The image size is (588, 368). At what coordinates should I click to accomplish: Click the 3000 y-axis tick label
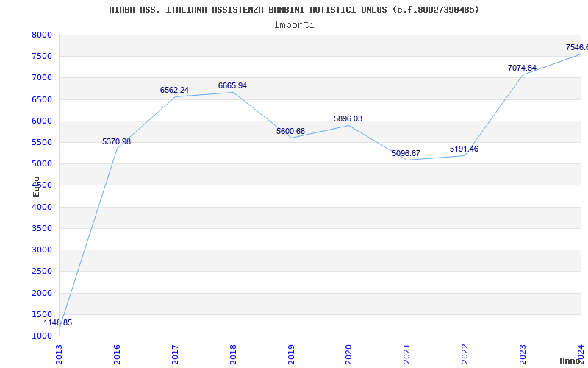(42, 250)
